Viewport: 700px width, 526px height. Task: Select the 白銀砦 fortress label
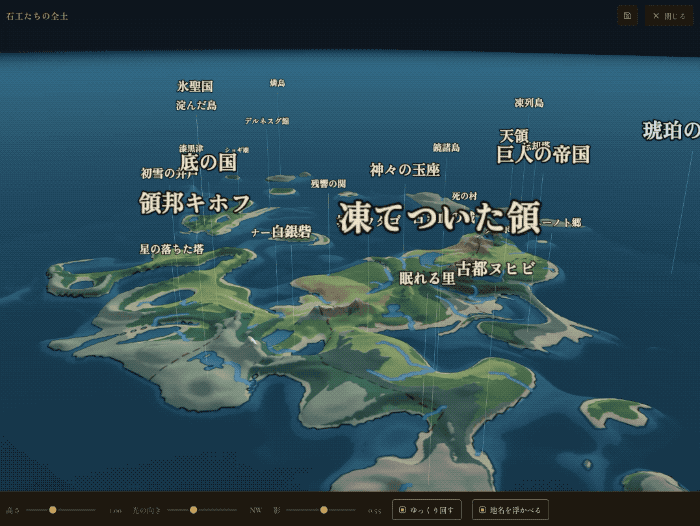click(x=292, y=231)
